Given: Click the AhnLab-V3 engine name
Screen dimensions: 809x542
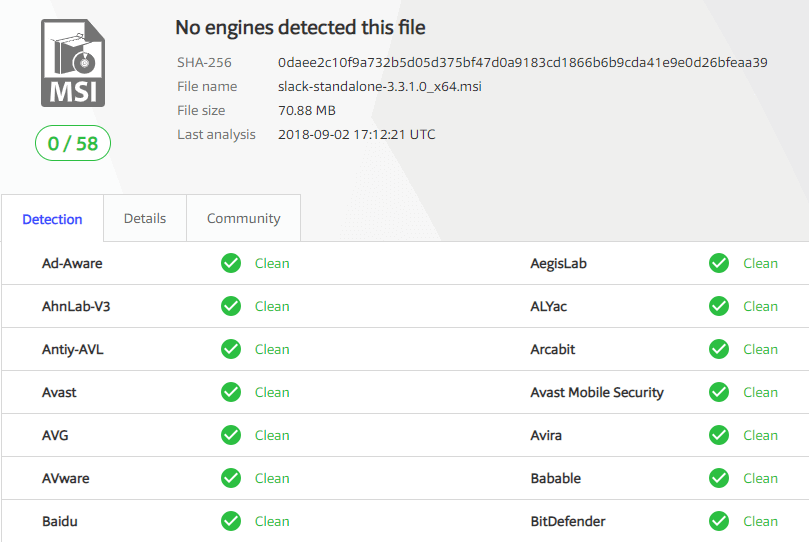Looking at the screenshot, I should [x=76, y=306].
